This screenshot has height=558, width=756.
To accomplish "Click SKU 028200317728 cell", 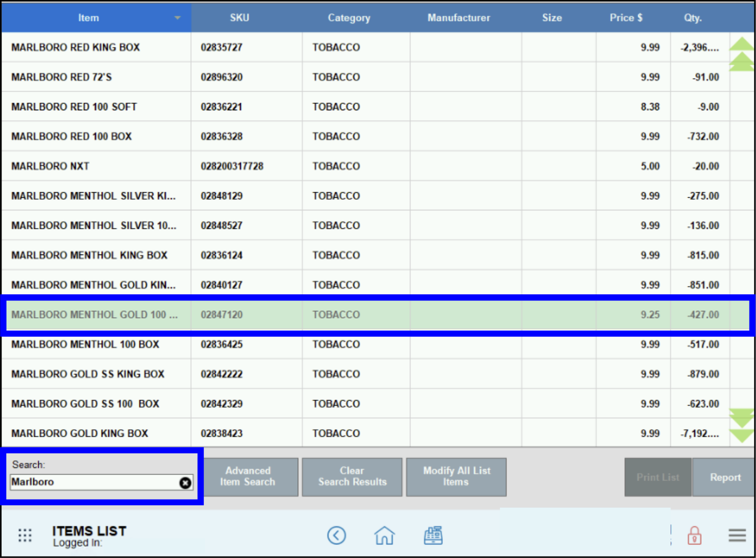I will tap(246, 166).
